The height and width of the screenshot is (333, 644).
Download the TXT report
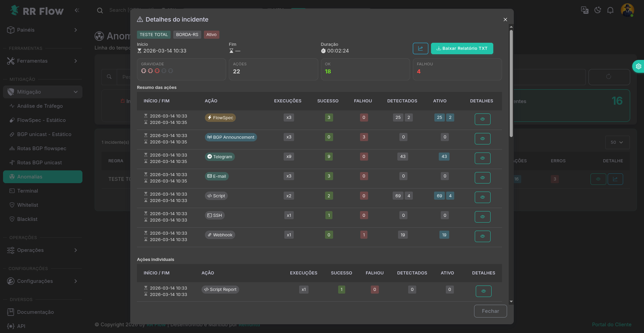tap(462, 48)
